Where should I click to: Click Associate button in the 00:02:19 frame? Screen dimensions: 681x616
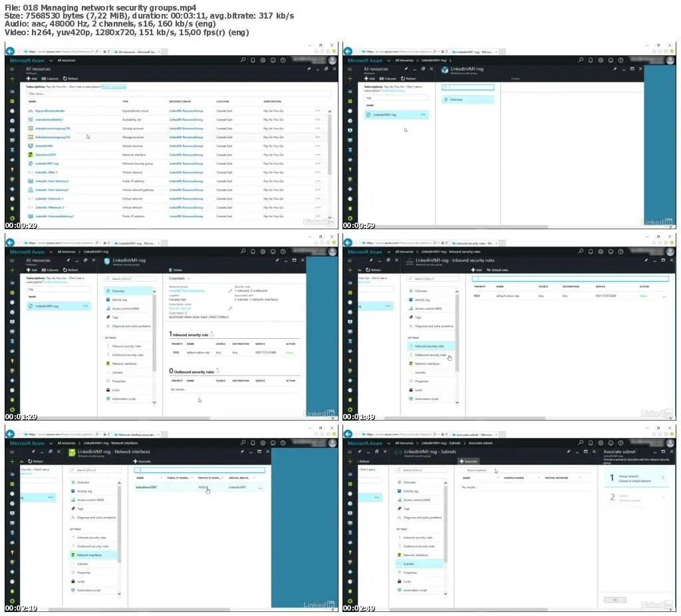142,461
